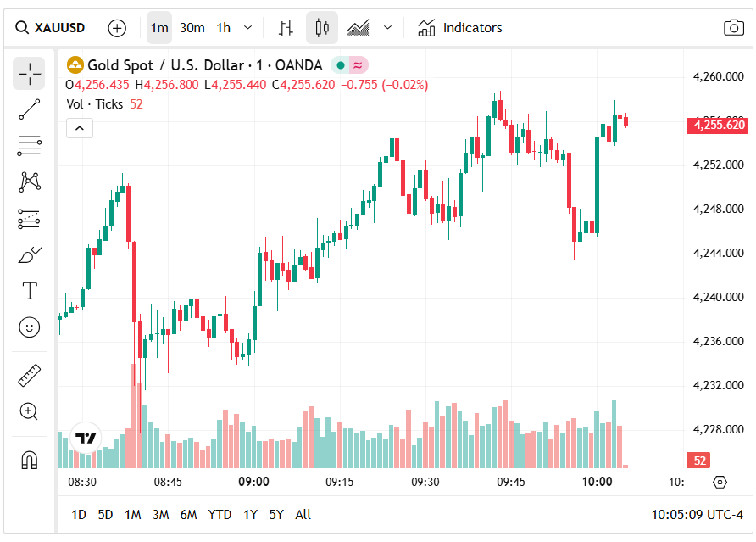Viewport: 756px width, 542px height.
Task: Switch to the 30m timeframe
Action: pyautogui.click(x=192, y=28)
